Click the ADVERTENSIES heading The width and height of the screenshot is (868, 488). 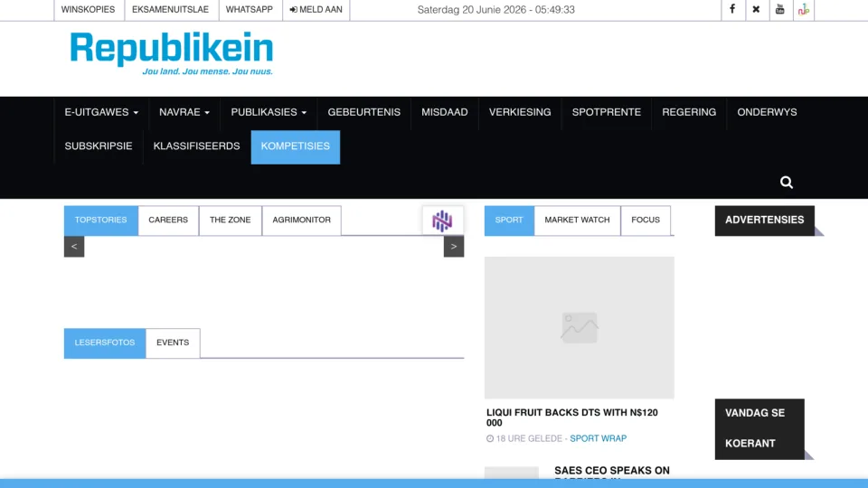coord(765,221)
